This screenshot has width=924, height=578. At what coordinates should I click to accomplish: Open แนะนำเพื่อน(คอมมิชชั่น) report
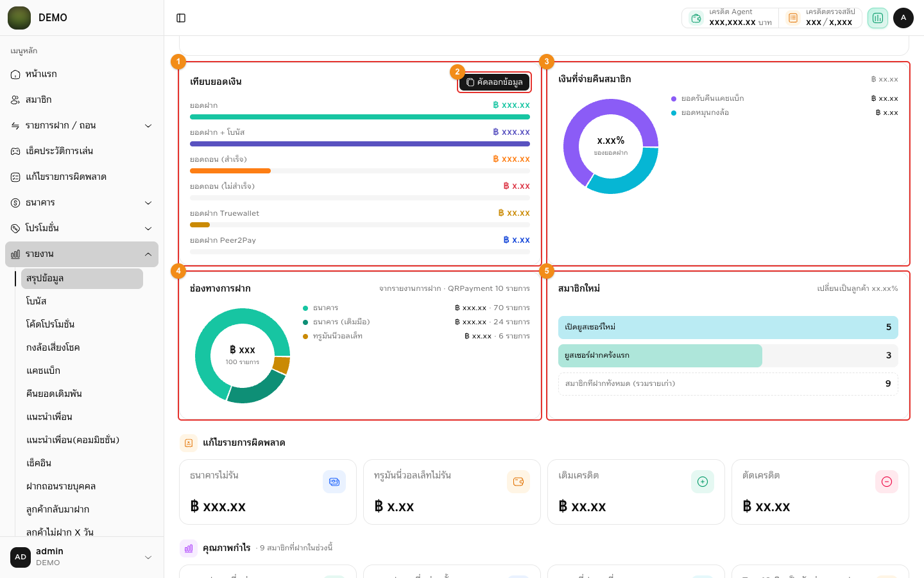point(82,441)
